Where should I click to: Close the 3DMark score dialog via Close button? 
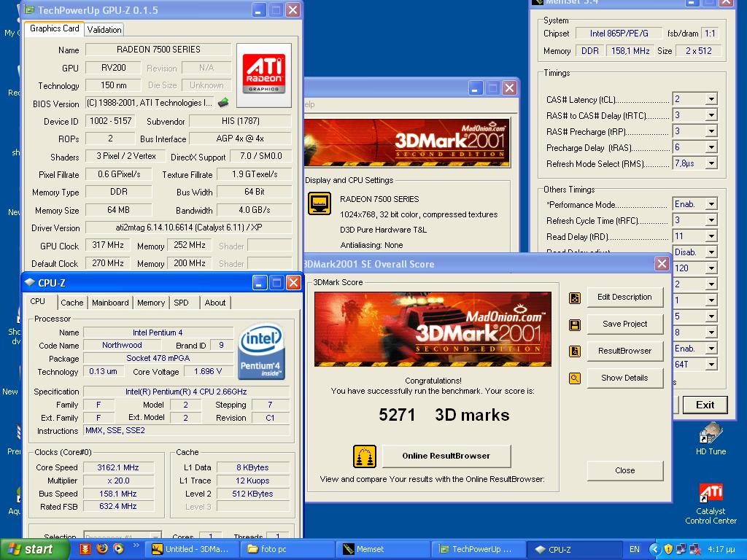point(624,470)
